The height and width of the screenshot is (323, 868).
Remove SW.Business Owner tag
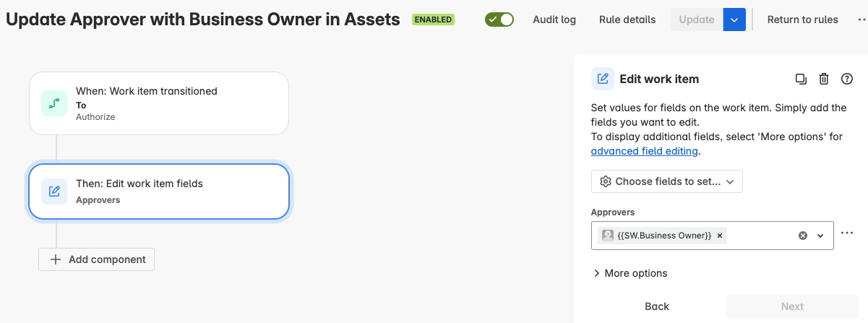[x=720, y=236]
